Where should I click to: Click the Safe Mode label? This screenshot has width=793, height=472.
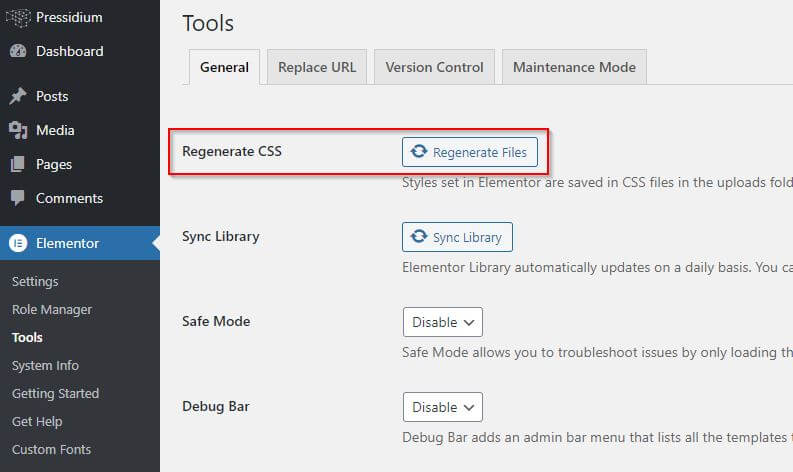click(x=216, y=321)
